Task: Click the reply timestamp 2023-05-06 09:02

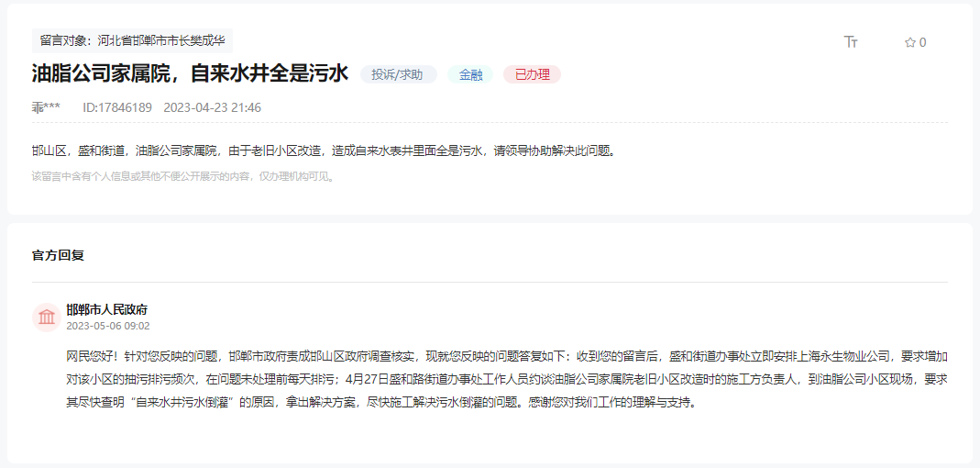Action: [108, 326]
